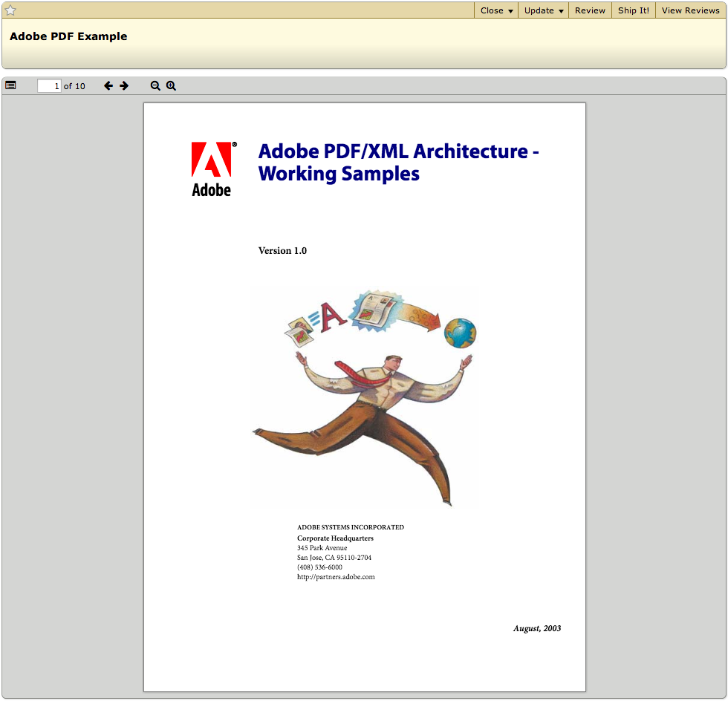Zoom in on the PDF
Image resolution: width=728 pixels, height=701 pixels.
[171, 85]
